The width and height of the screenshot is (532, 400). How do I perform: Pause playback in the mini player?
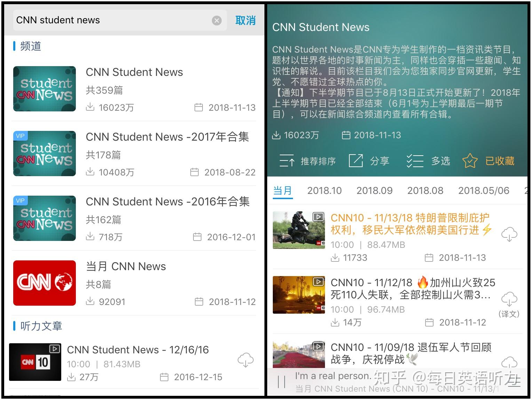(282, 382)
